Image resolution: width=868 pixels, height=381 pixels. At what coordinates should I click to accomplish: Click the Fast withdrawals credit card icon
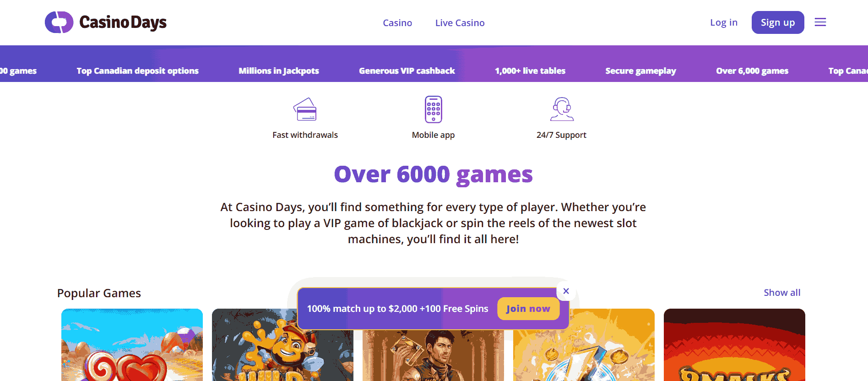pyautogui.click(x=305, y=109)
